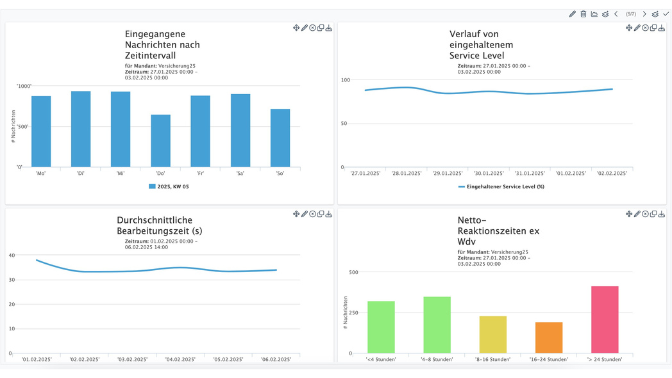Click the '30.01.2025' axis label in Service Level chart

pyautogui.click(x=489, y=174)
